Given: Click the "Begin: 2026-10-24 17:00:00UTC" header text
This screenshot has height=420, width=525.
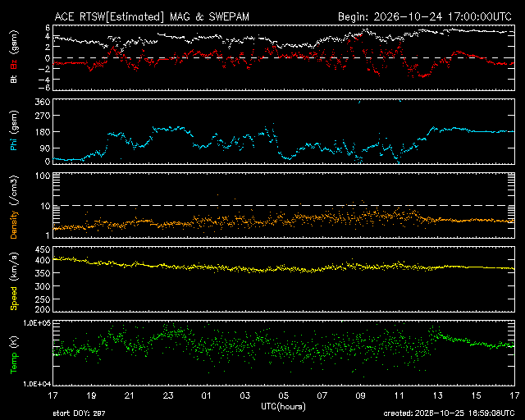Looking at the screenshot, I should [x=425, y=16].
